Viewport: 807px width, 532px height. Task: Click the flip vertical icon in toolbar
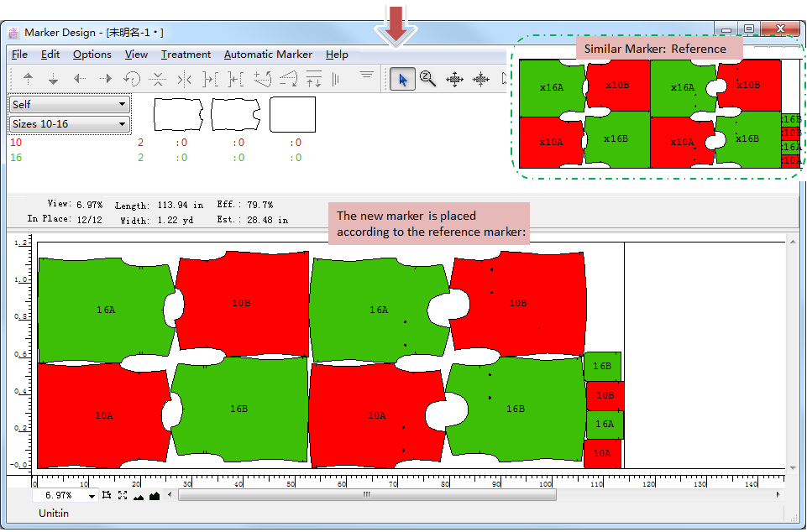coord(157,79)
